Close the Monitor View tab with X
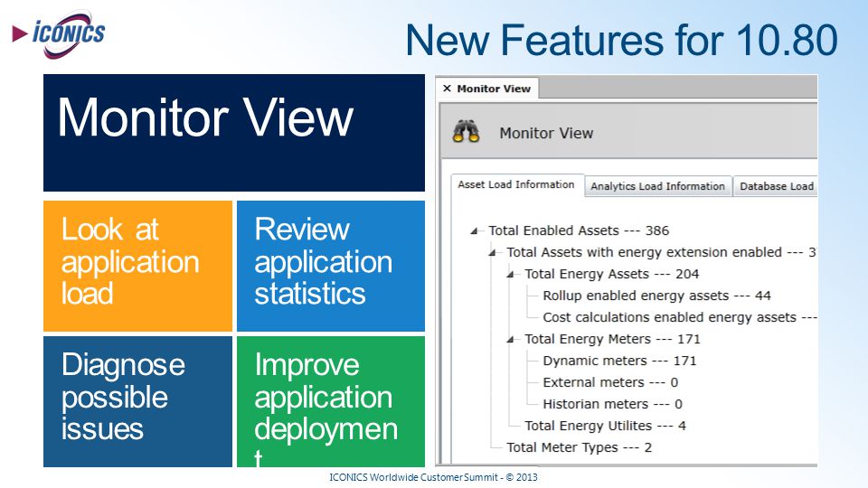This screenshot has height=488, width=868. pos(447,89)
